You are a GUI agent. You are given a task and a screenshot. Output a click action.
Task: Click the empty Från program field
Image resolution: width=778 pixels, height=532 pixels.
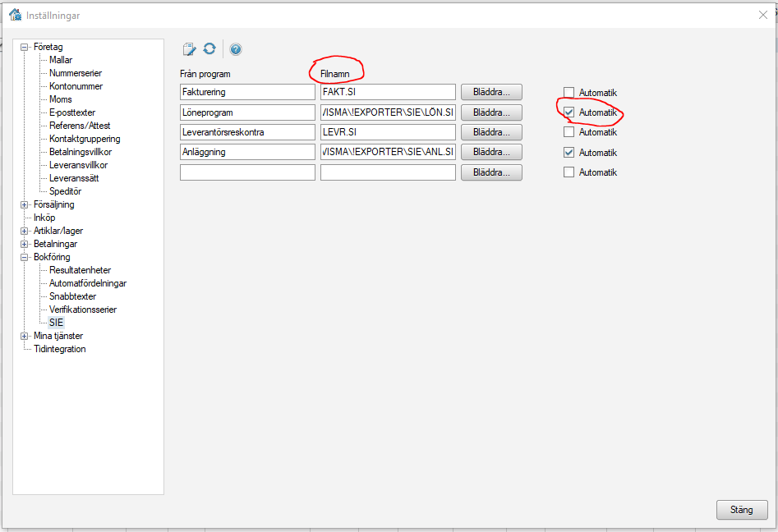pos(247,172)
